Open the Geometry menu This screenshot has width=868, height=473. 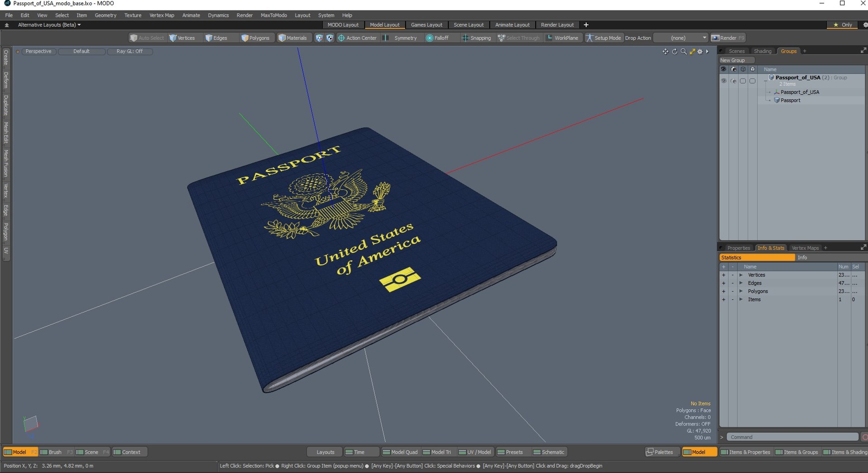(105, 15)
